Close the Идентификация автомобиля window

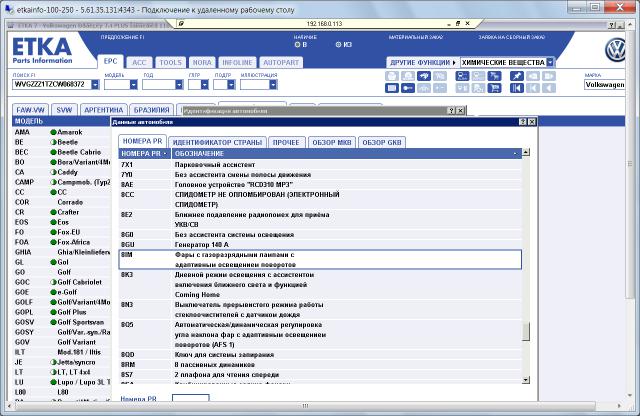(x=460, y=111)
